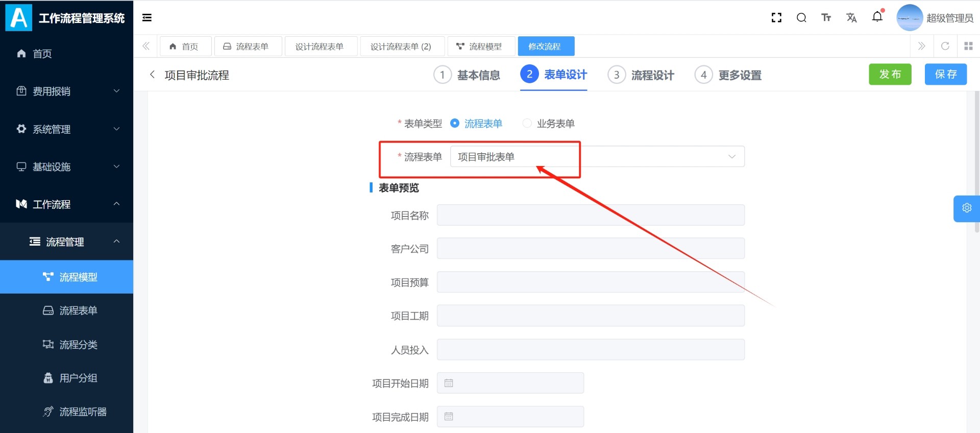Collapse the 工作流程 sidebar menu

(66, 204)
